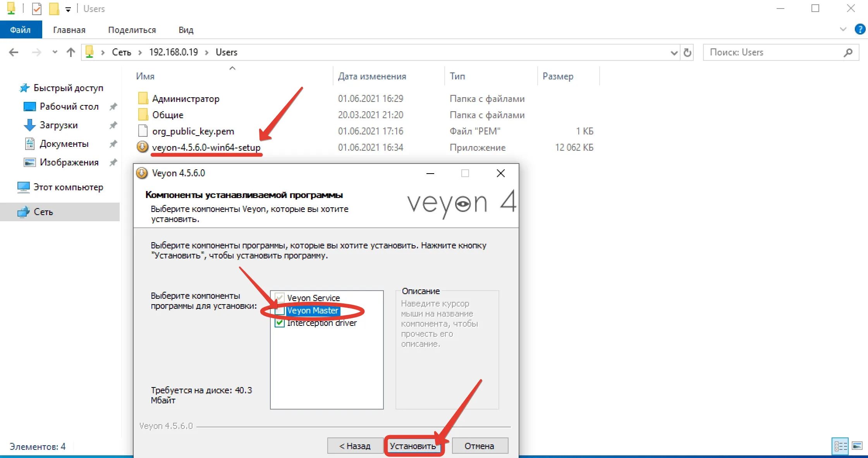Select the Администратор folder icon

(143, 98)
